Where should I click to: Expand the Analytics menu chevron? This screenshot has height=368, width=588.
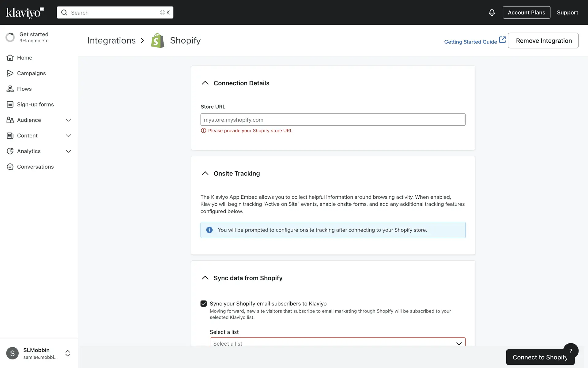point(68,151)
